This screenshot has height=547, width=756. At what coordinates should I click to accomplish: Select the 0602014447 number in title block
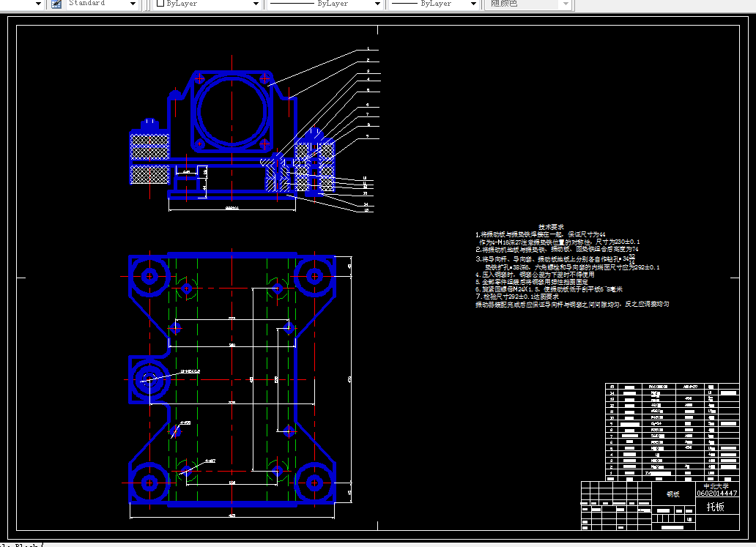pos(717,493)
